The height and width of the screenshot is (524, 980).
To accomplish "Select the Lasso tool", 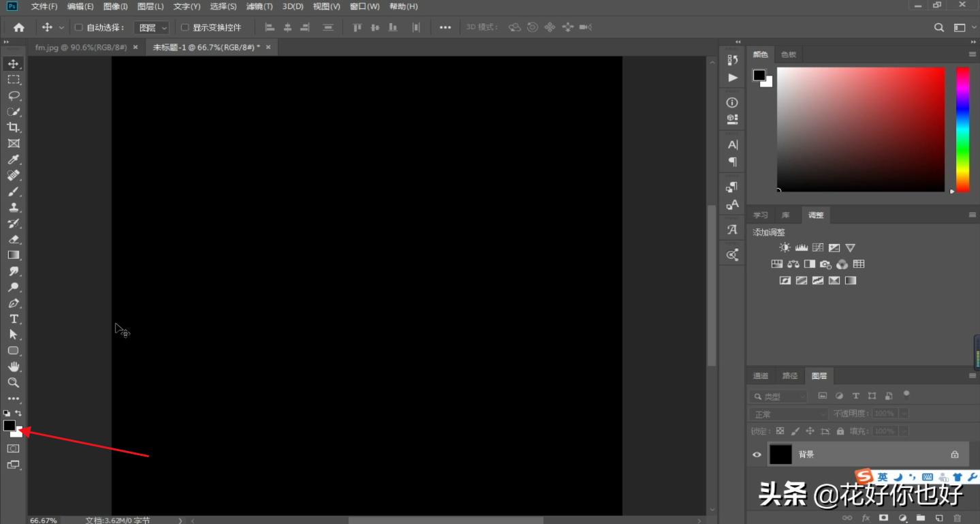I will point(14,95).
